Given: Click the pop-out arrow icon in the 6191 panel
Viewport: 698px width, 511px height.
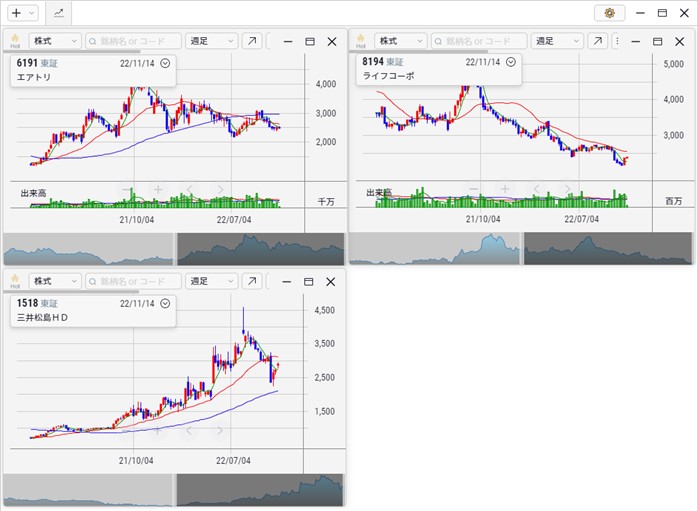Looking at the screenshot, I should tap(252, 41).
